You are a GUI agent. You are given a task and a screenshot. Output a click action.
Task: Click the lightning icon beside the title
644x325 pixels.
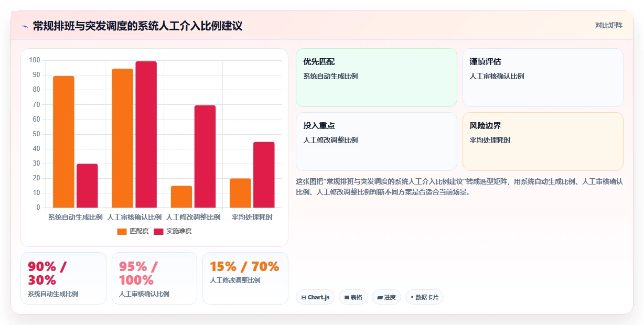tap(25, 26)
